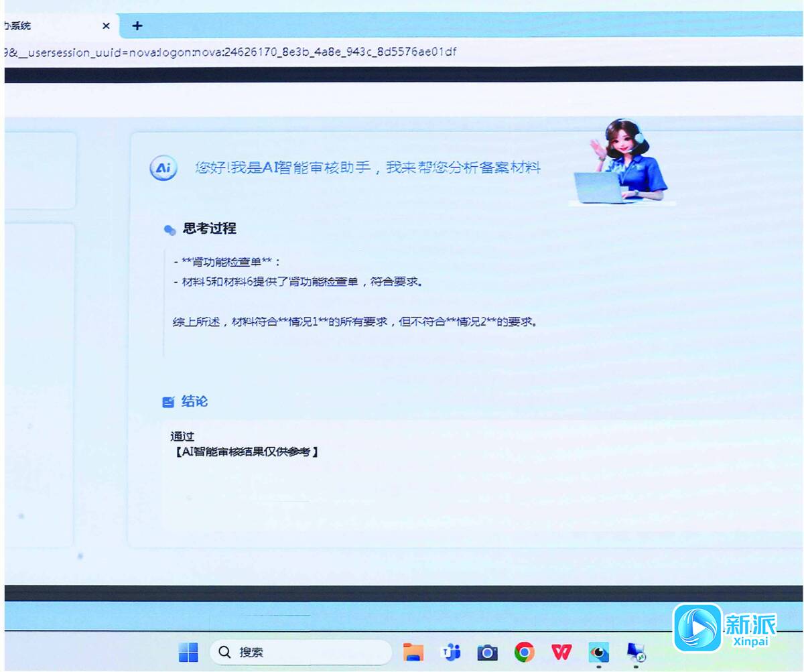
Task: Switch to Google Chrome in taskbar
Action: 524,651
